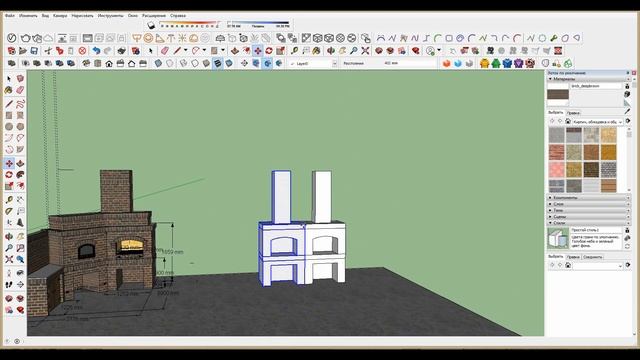The width and height of the screenshot is (640, 360).
Task: Click the orange cube toolbar icon
Action: (446, 63)
